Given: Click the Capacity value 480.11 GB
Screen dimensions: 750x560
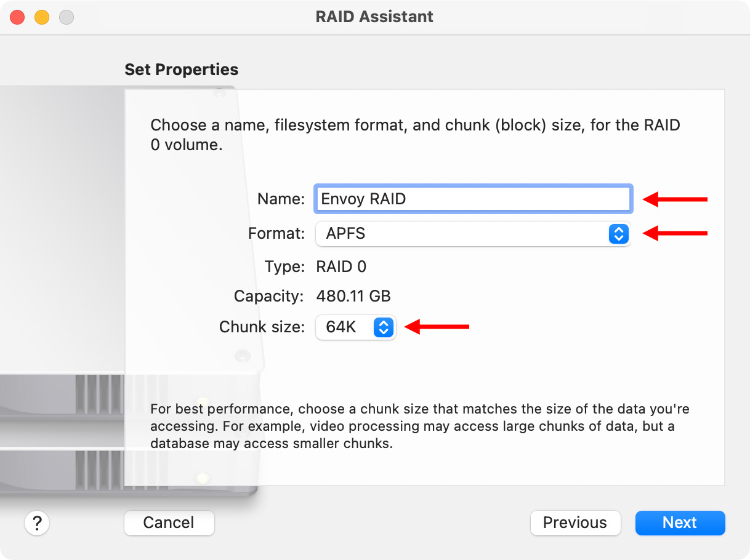Looking at the screenshot, I should pos(353,297).
